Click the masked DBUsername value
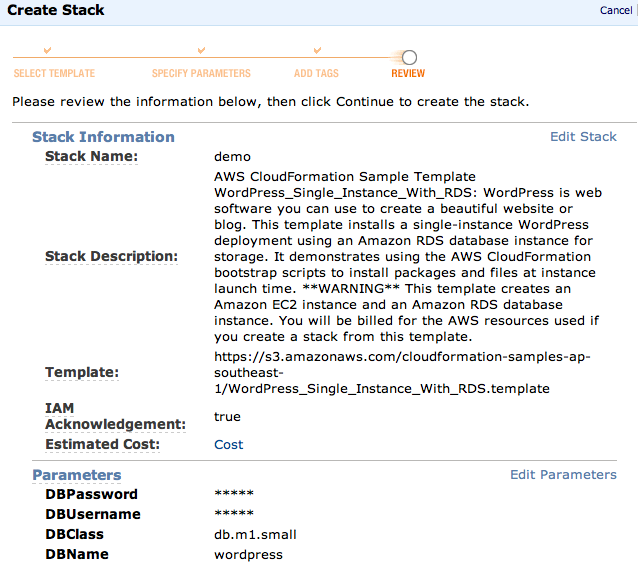The height and width of the screenshot is (569, 638). 234,513
